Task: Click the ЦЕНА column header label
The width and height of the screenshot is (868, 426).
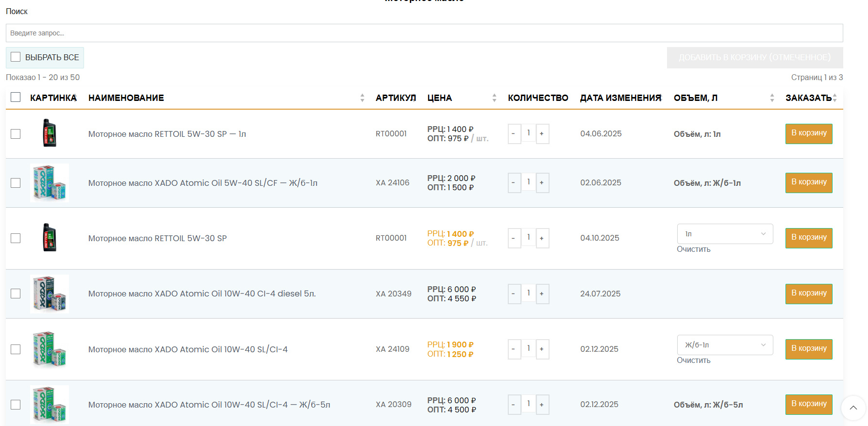Action: tap(440, 98)
